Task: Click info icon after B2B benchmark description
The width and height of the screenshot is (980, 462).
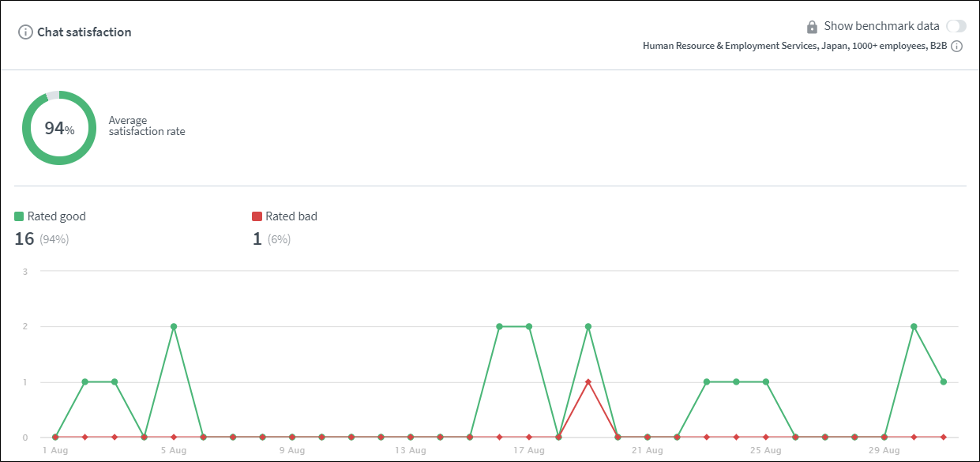Action: point(956,47)
